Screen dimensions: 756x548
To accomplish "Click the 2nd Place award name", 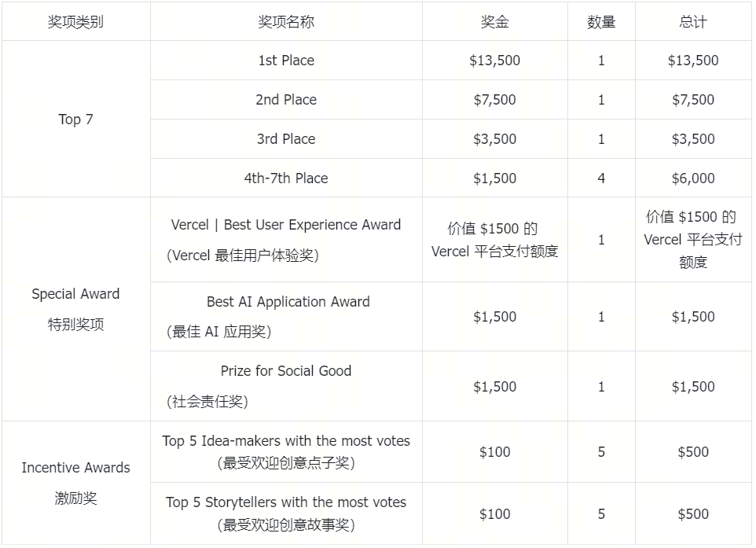I will pos(286,100).
